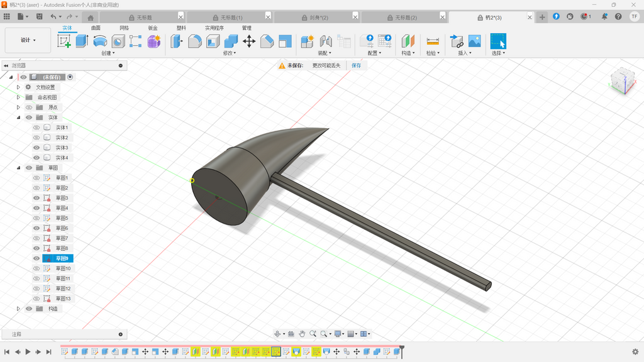Expand the 文档设置 tree node
Screen dimensions: 644x362
pos(18,87)
